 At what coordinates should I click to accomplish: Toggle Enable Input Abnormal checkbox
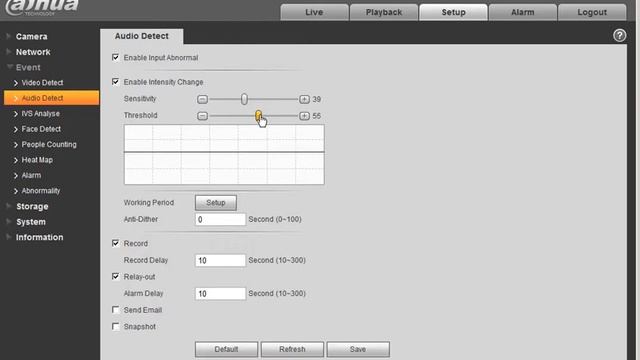116,57
